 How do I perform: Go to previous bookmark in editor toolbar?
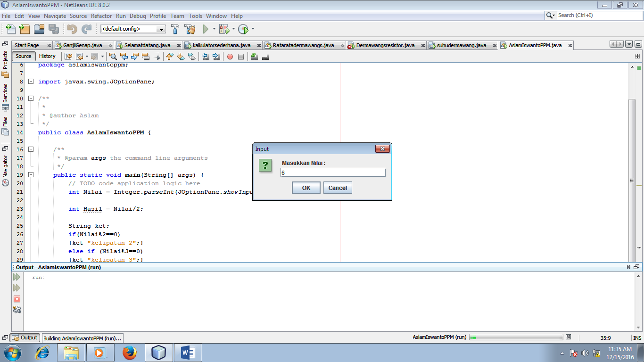click(x=170, y=57)
